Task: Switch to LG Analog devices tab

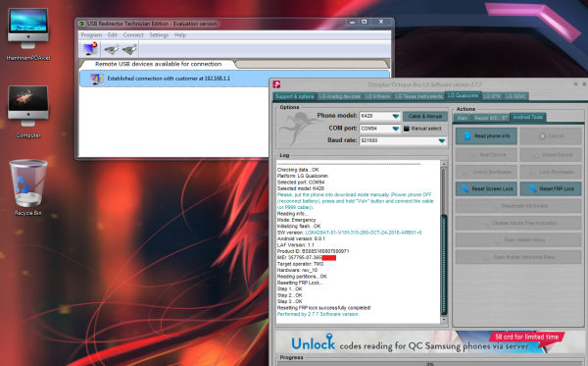Action: point(339,96)
